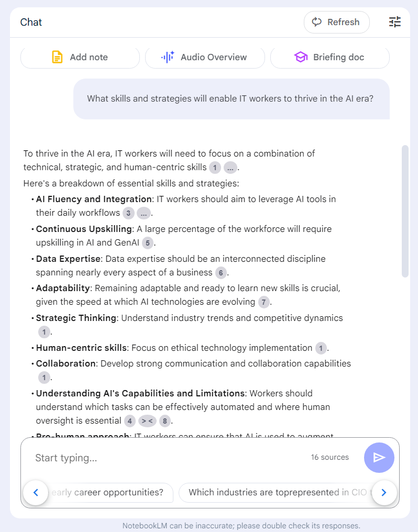Collapse the citations next to oversight is essential

tap(147, 421)
